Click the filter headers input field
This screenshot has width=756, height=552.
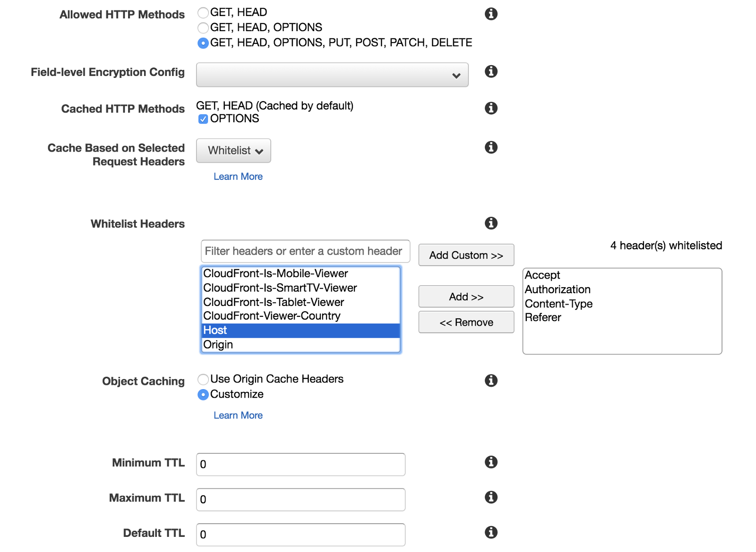pos(305,251)
